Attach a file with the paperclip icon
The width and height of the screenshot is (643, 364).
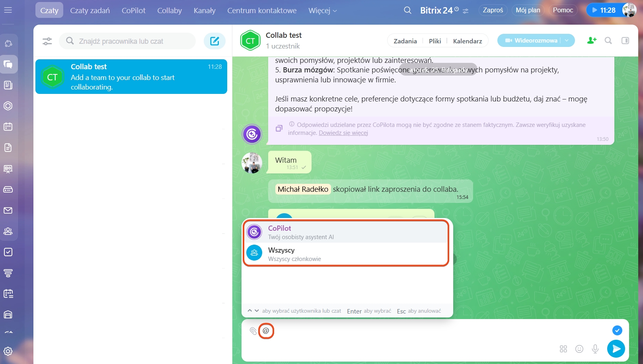pos(253,331)
